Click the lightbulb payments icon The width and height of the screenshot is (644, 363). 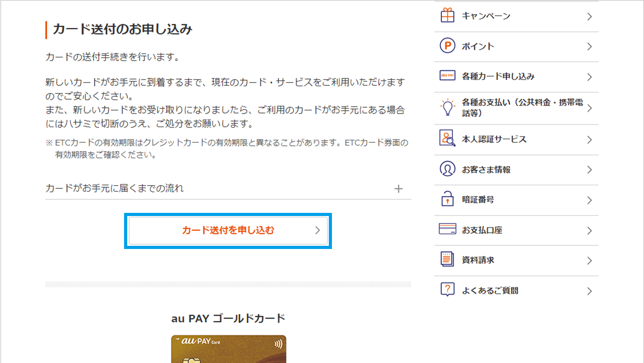(447, 108)
